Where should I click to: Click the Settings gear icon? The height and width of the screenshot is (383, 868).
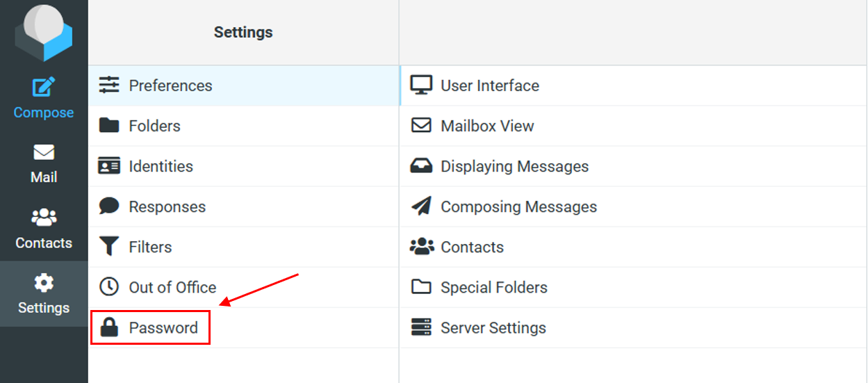tap(44, 283)
